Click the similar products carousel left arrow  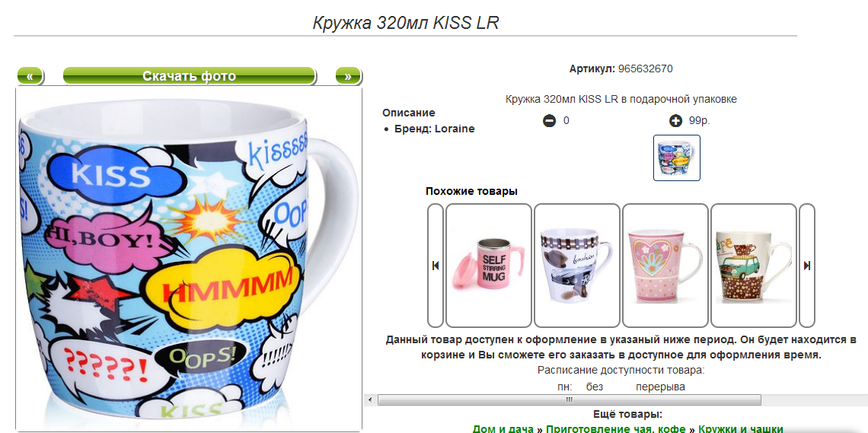click(x=436, y=266)
